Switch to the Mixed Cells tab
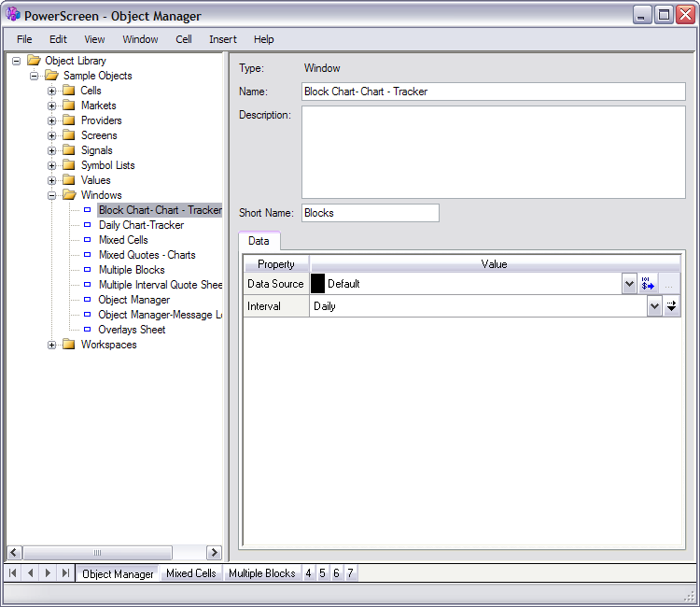Viewport: 700px width, 607px height. 191,573
